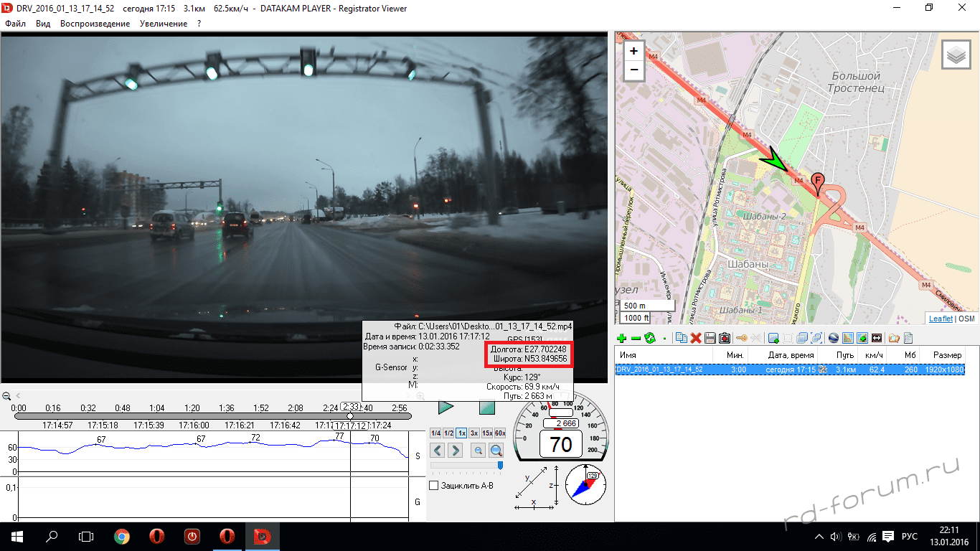
Task: Set playback speed to 60x
Action: coord(500,433)
